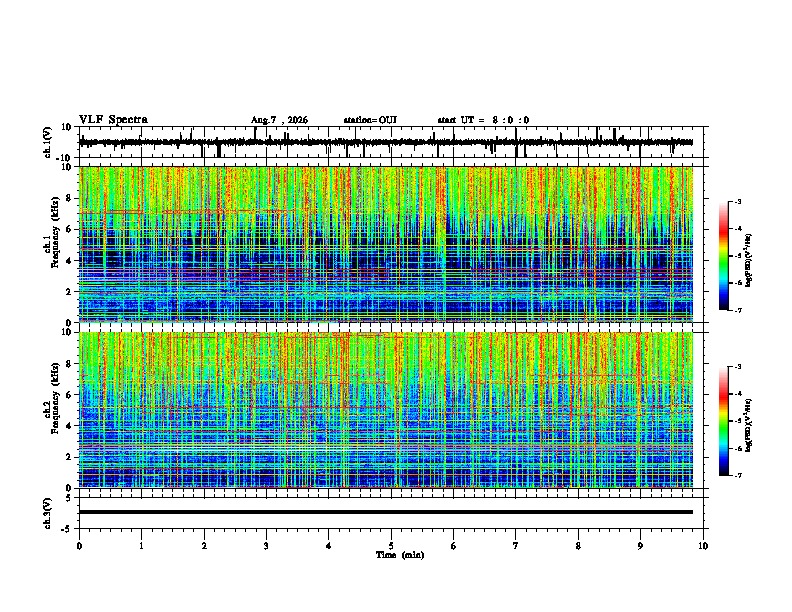Click the "-7" tick on ch.2 colorbar

pyautogui.click(x=737, y=476)
